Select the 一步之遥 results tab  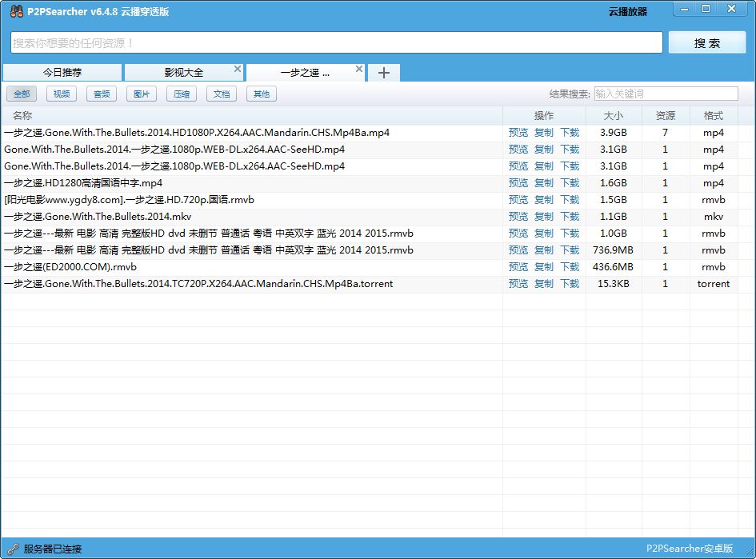pyautogui.click(x=305, y=73)
